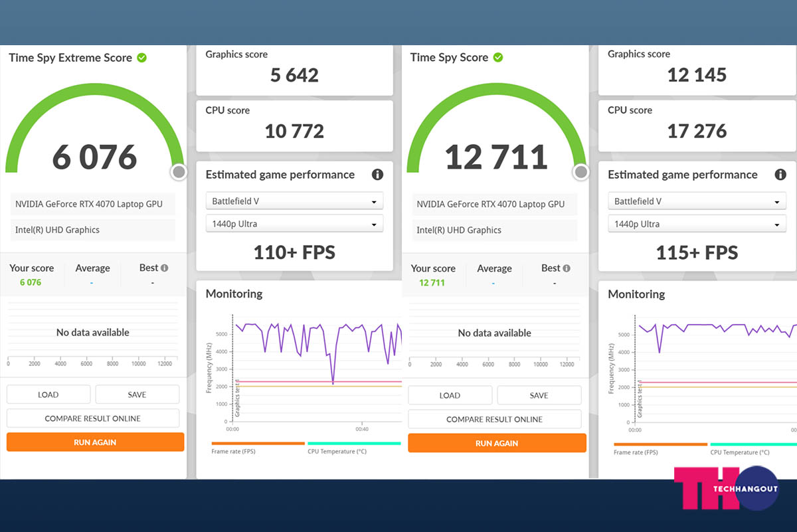Click the info icon next to Best in Time Spy Extreme panel

(165, 268)
